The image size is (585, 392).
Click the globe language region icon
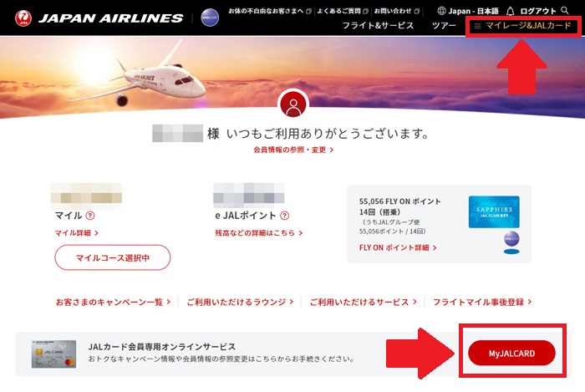click(441, 11)
